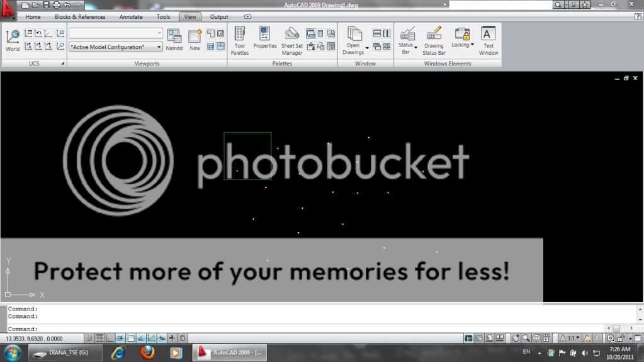Click the Drawing Status Bar icon
644x362 pixels.
click(434, 40)
